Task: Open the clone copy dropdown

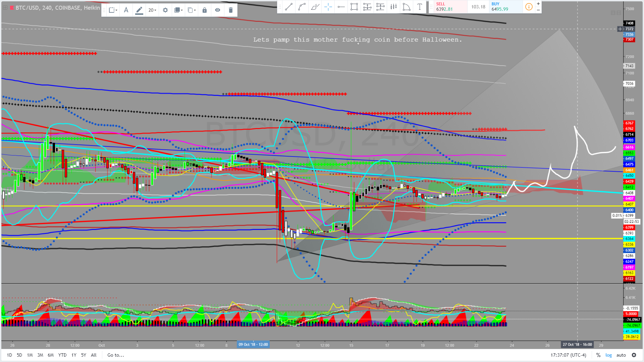Action: (x=192, y=10)
